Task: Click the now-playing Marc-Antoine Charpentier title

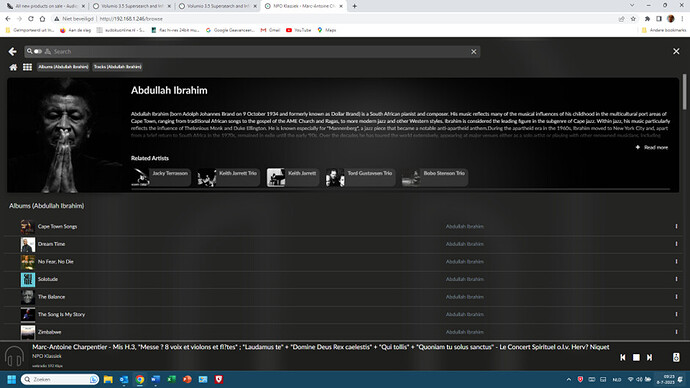Action: click(321, 347)
